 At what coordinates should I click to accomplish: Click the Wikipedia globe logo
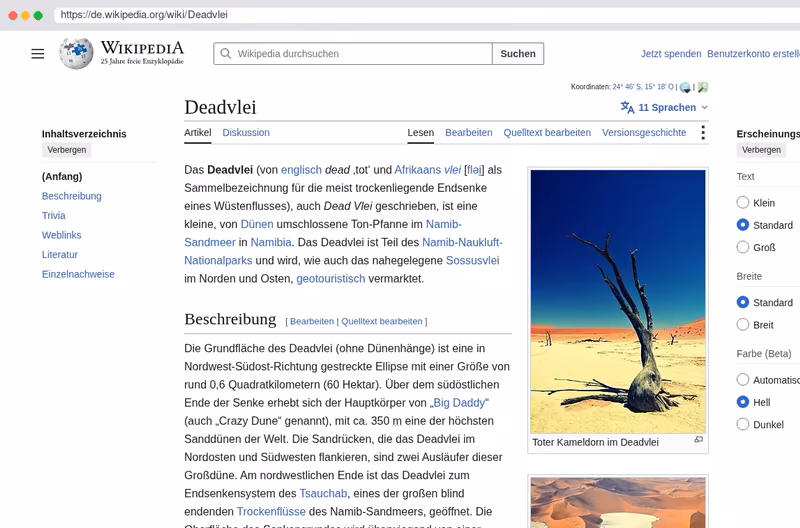click(77, 53)
